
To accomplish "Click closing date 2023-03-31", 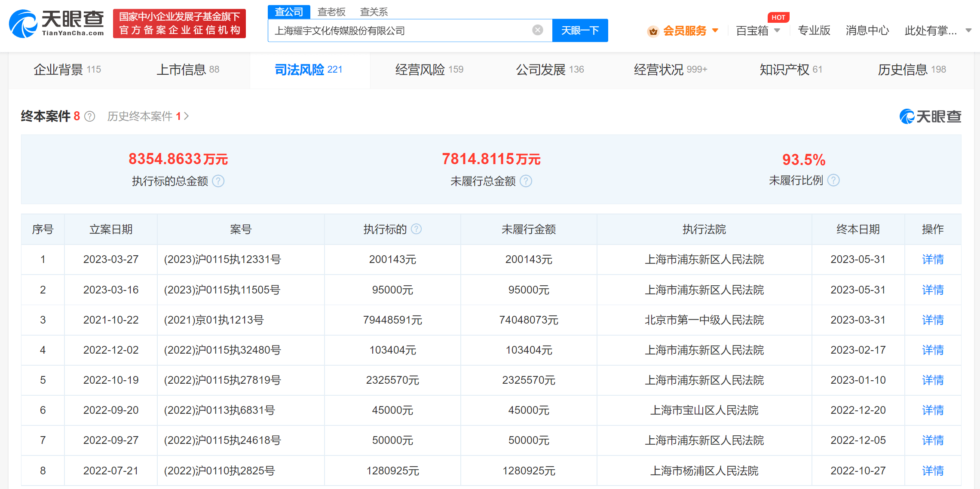I will pos(858,320).
